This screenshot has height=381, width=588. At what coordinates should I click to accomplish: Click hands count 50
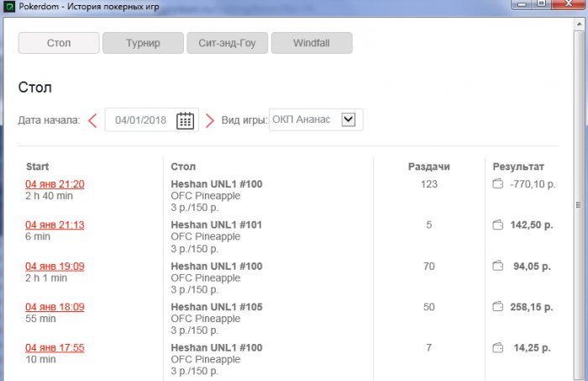(x=429, y=307)
